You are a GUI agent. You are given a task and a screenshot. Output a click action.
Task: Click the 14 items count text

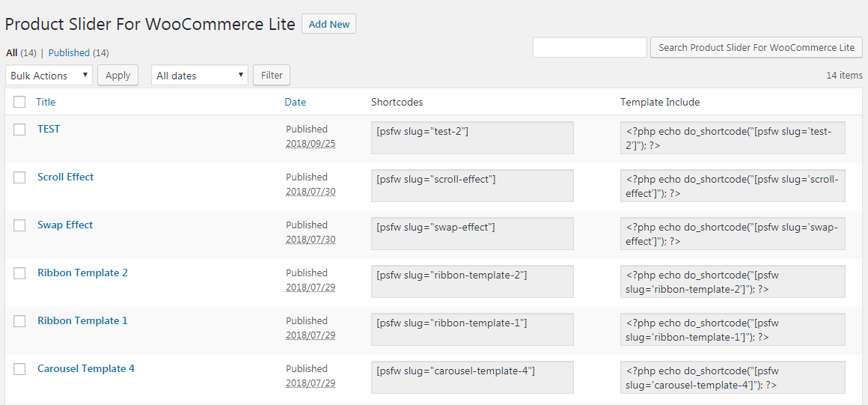(844, 76)
